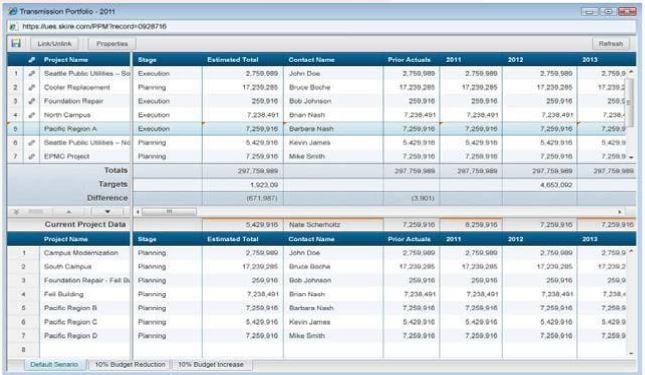Image resolution: width=645 pixels, height=375 pixels.
Task: Click the Refresh button
Action: pos(611,44)
